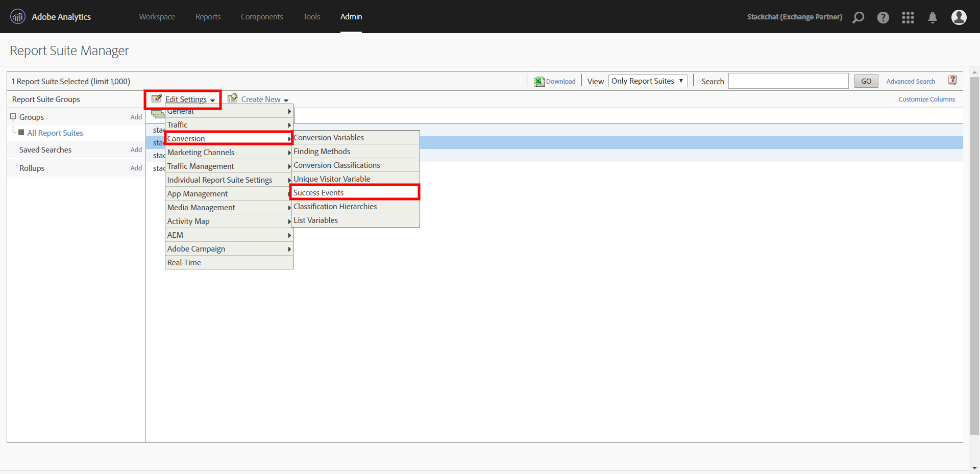
Task: Click the Create New link
Action: tap(261, 99)
